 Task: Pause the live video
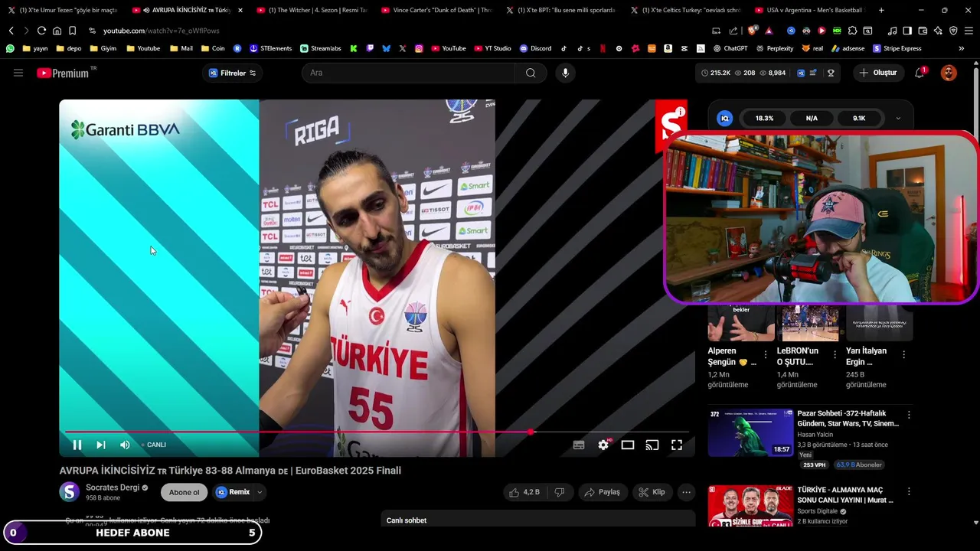coord(77,445)
